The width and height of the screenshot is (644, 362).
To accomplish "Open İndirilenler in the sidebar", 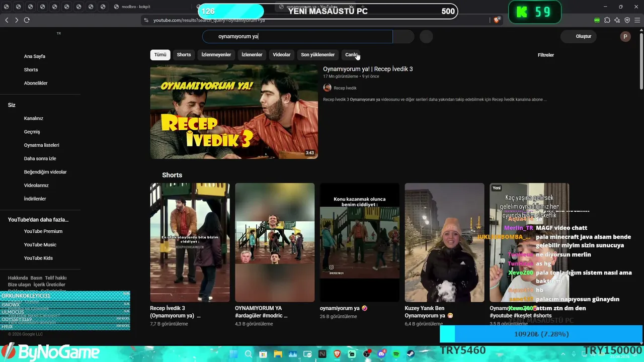I will click(35, 199).
